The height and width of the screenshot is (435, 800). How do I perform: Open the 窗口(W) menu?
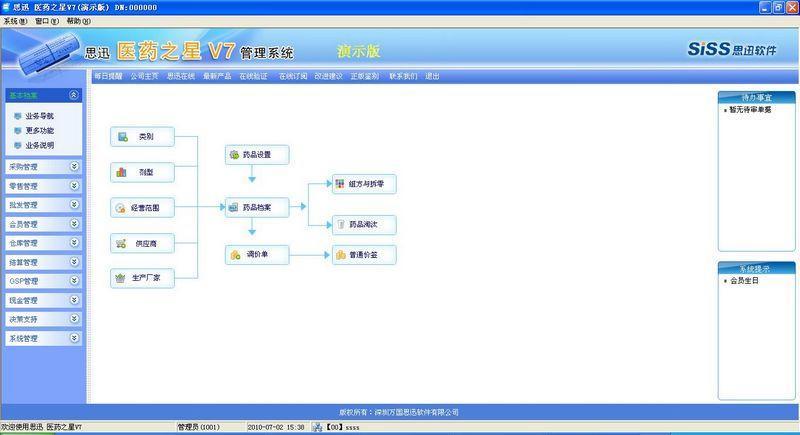(47, 21)
